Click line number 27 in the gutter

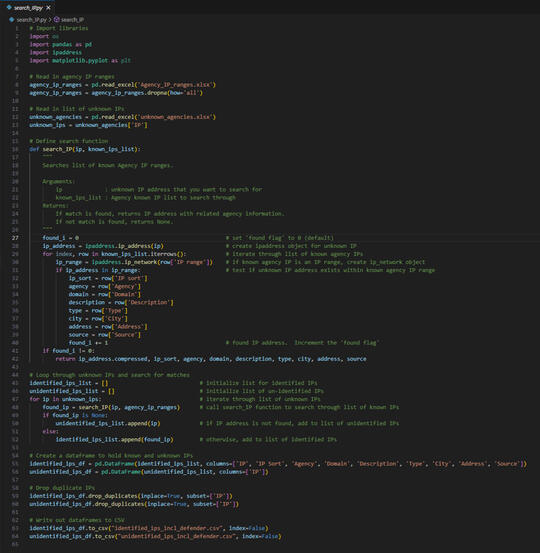pyautogui.click(x=15, y=238)
